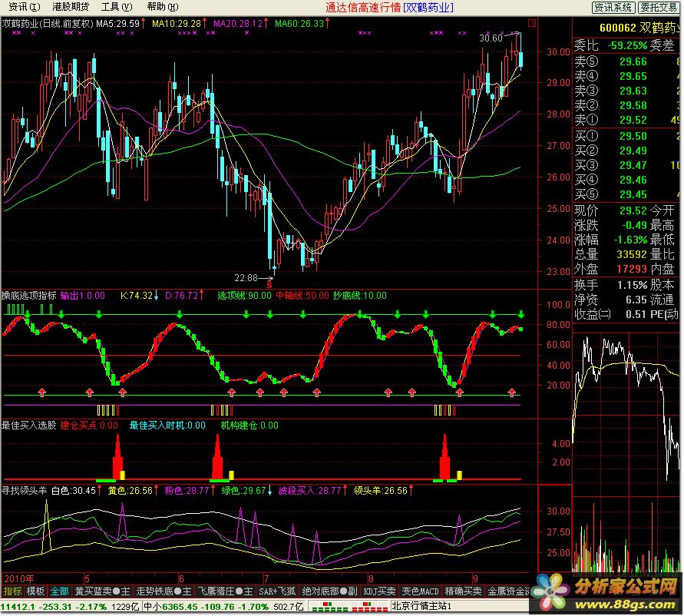Open the 港股期货 menu
The height and width of the screenshot is (616, 684).
tap(71, 7)
